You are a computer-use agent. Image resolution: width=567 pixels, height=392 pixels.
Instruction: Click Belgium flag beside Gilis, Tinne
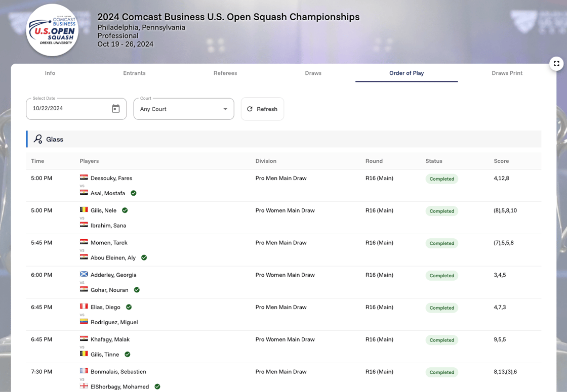(x=84, y=354)
